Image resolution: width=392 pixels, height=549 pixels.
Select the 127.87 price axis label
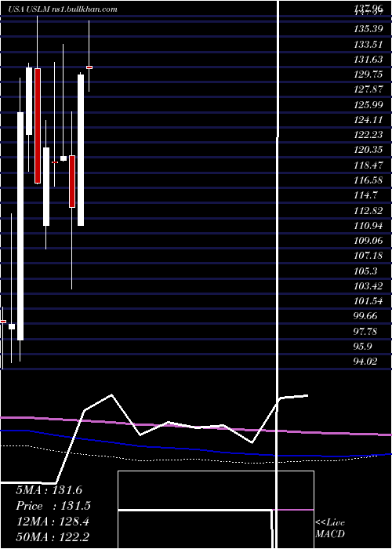coord(368,89)
